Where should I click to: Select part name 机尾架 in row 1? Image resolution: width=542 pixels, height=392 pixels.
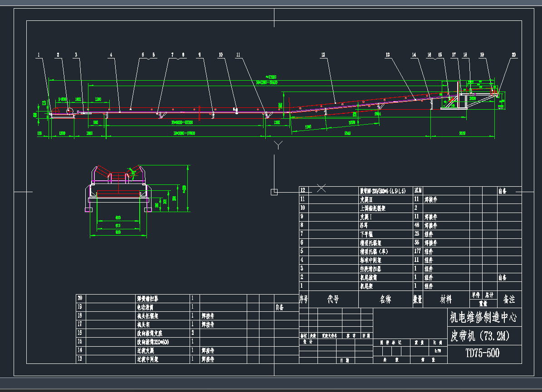(x=366, y=286)
